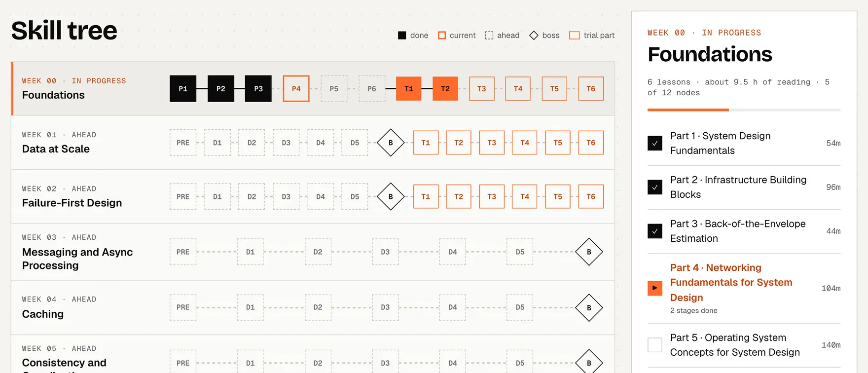Toggle Part 1 System Design Fundamentals checkbox
Screen dimensions: 868x373
pyautogui.click(x=655, y=143)
